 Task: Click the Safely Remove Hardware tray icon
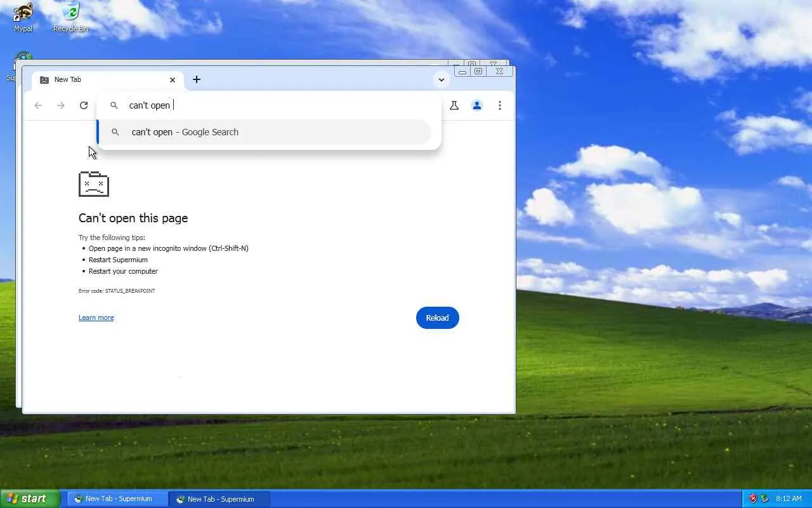click(765, 498)
